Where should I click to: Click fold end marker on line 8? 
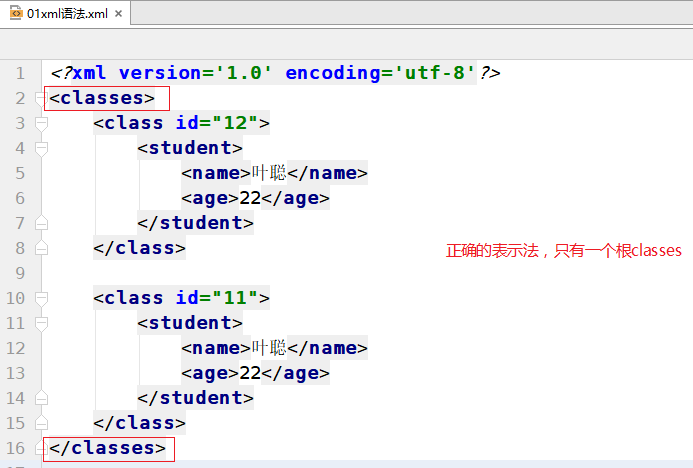[41, 248]
